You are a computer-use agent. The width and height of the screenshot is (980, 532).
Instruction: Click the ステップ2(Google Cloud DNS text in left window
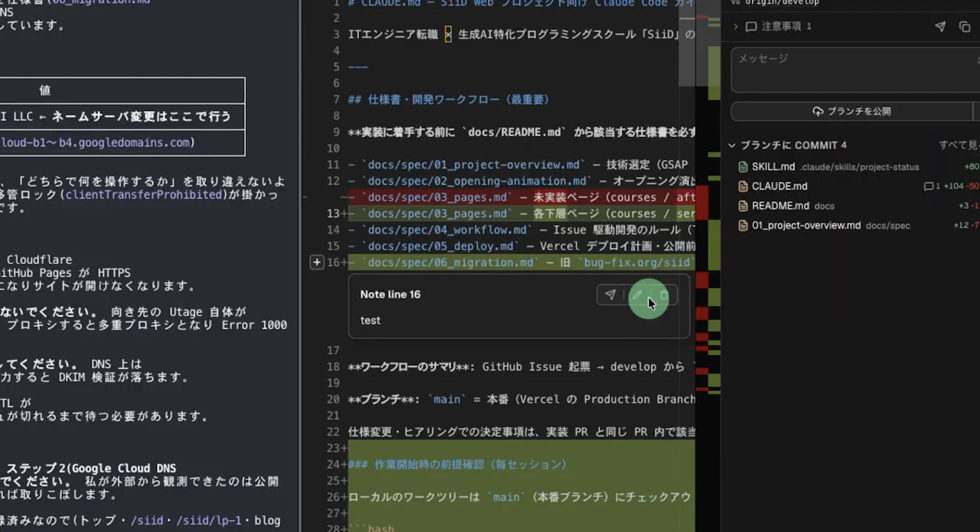91,468
